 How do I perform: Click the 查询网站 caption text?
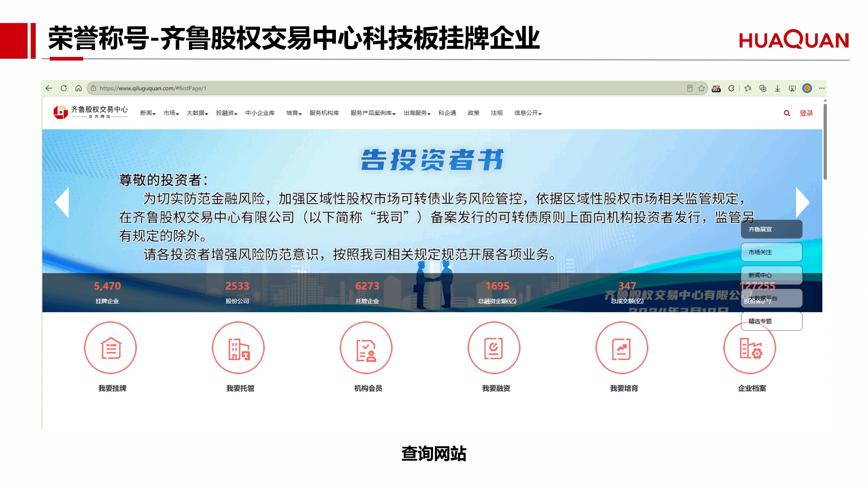(x=434, y=454)
